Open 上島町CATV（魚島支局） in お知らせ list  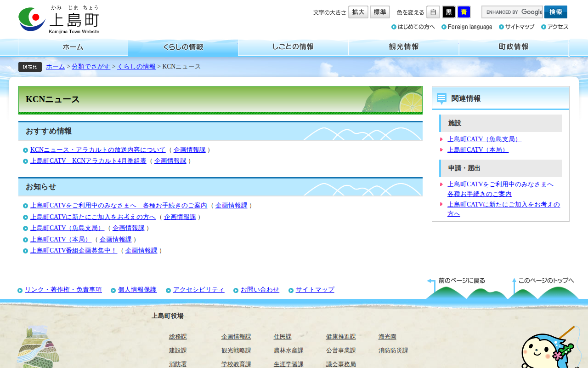67,228
